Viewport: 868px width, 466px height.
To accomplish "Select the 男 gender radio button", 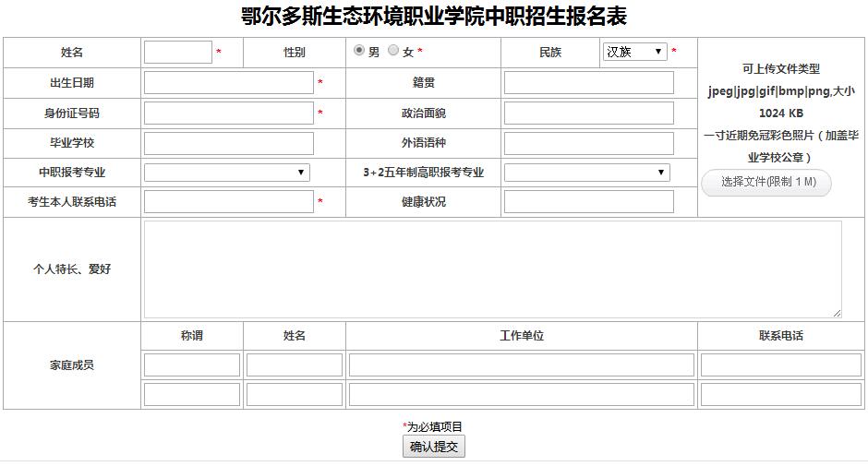I will (359, 51).
